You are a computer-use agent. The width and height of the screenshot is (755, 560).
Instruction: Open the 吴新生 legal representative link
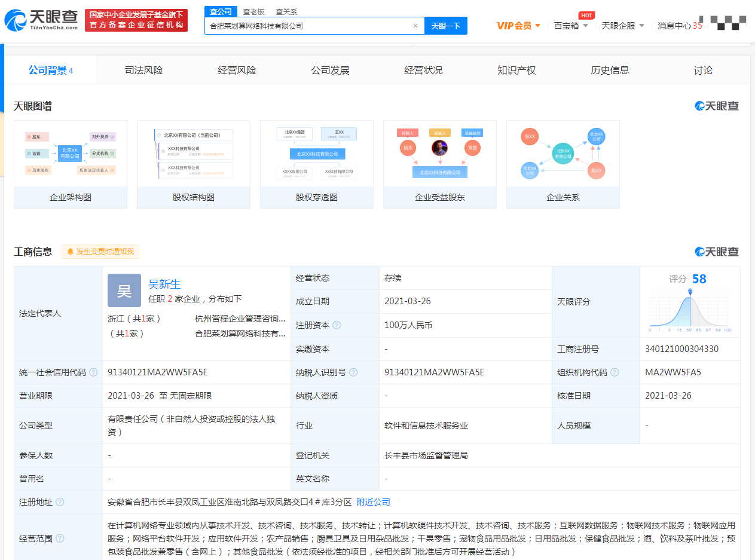(164, 284)
